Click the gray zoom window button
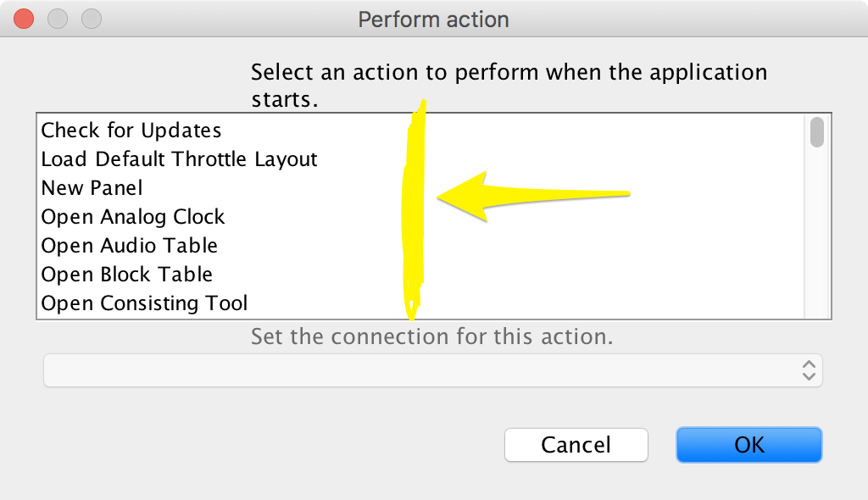 tap(91, 19)
